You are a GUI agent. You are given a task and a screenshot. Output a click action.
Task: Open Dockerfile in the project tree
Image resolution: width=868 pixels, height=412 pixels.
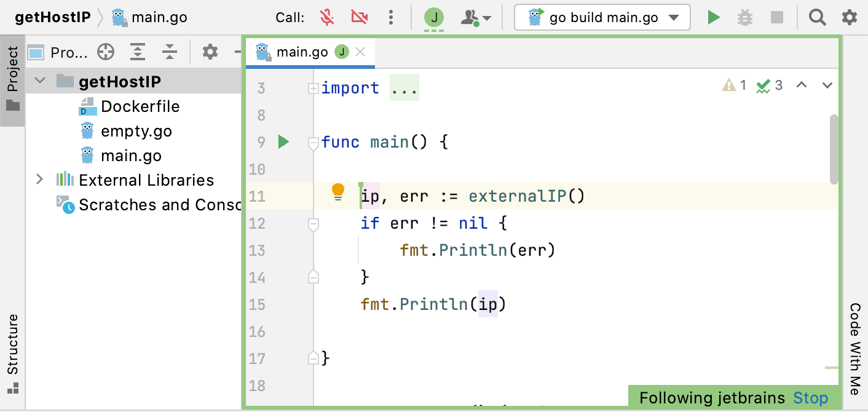click(140, 106)
